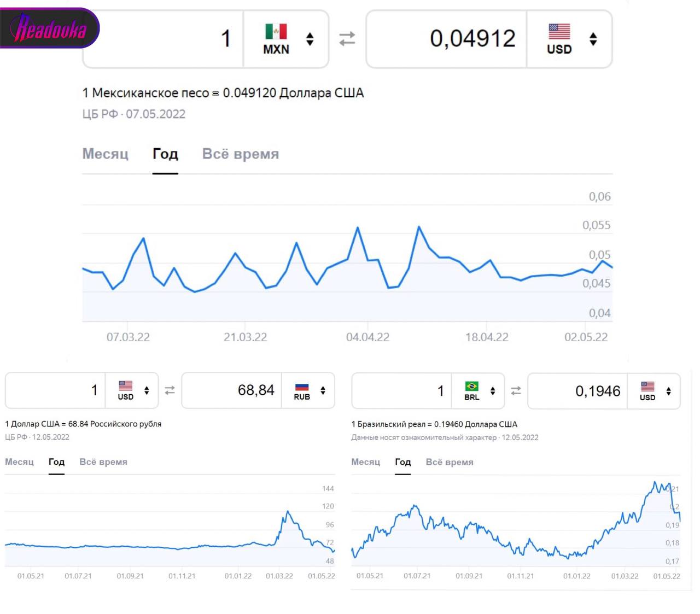
Task: Swap MXN and USD currencies
Action: 347,39
